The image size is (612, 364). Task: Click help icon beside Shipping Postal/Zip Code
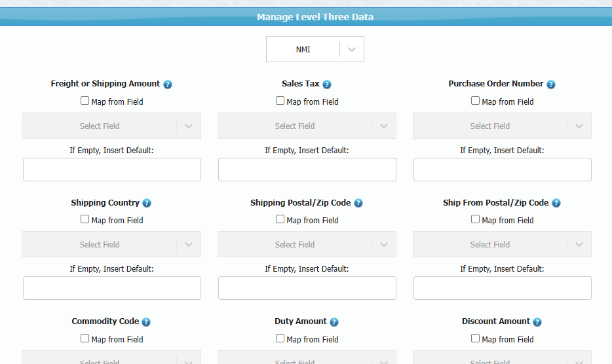click(358, 203)
